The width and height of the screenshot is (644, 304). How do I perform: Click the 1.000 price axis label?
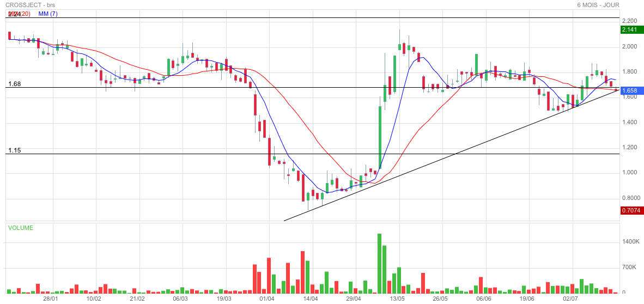pos(630,173)
